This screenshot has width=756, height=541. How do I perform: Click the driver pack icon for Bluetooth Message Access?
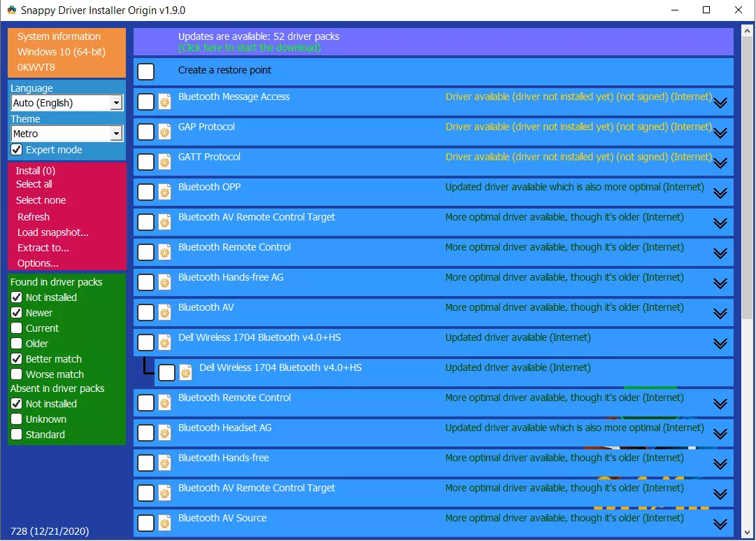click(164, 102)
